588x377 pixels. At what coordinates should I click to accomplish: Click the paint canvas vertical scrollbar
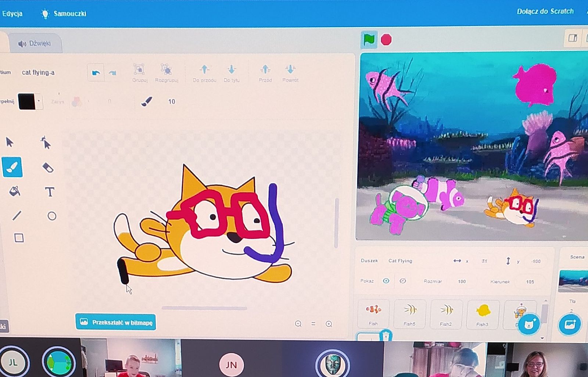click(x=336, y=223)
